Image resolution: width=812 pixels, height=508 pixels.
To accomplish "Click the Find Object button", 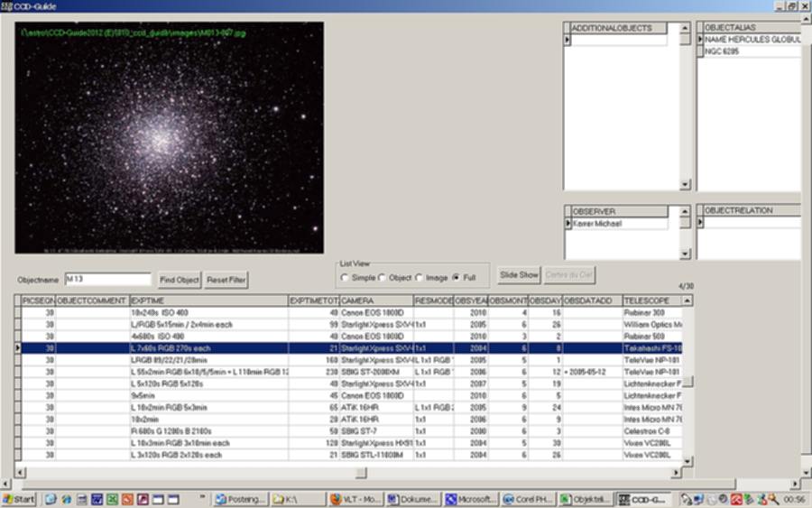I will (180, 280).
